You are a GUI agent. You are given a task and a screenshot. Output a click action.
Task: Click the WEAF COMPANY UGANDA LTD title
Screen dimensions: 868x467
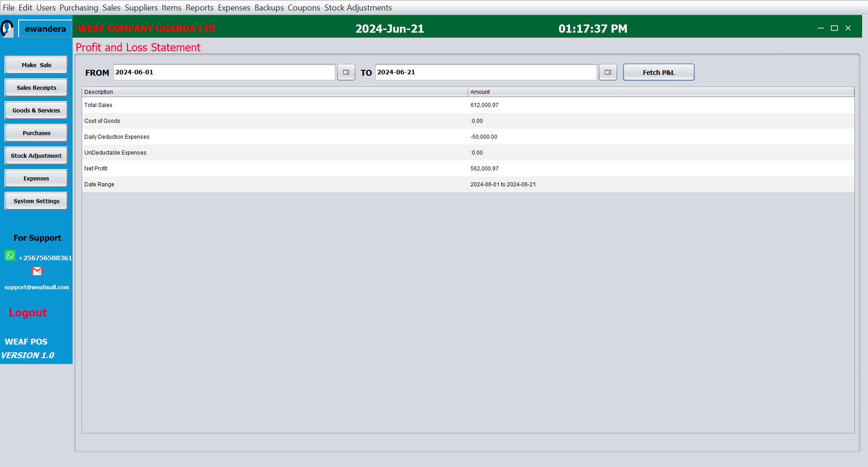coord(146,29)
